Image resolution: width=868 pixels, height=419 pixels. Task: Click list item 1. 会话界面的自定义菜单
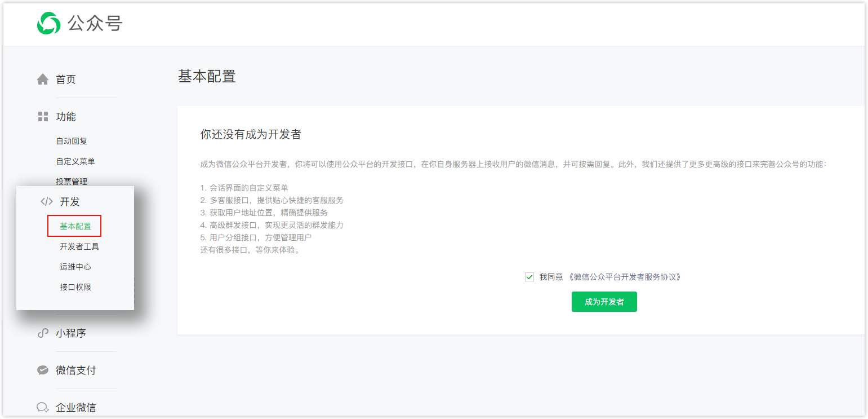pyautogui.click(x=244, y=188)
